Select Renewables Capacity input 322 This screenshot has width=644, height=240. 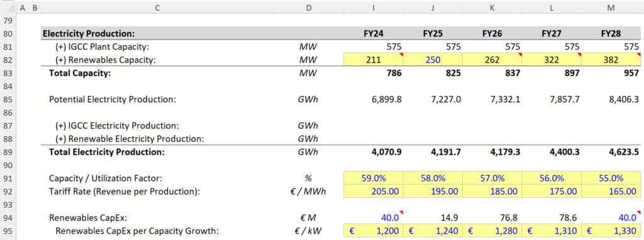(552, 60)
